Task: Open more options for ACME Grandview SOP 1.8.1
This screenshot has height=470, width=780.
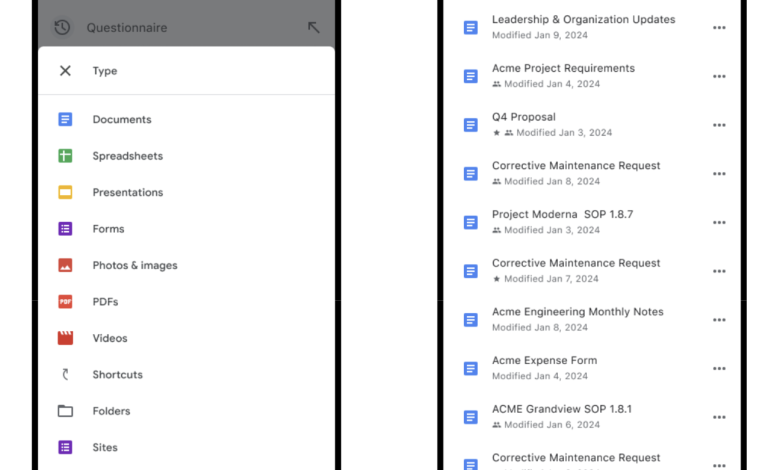Action: coord(719,417)
